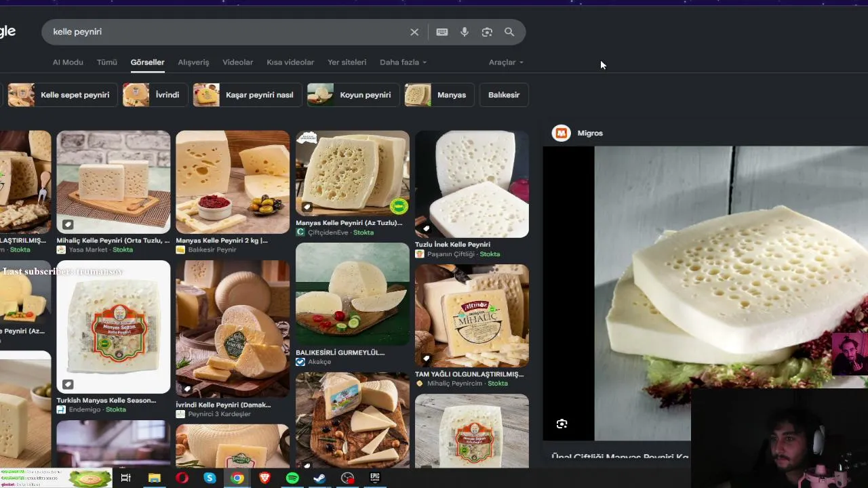The image size is (868, 488).
Task: Open 'BALIKESİRLİ GURMEYLÜL' image result
Action: pos(353,294)
